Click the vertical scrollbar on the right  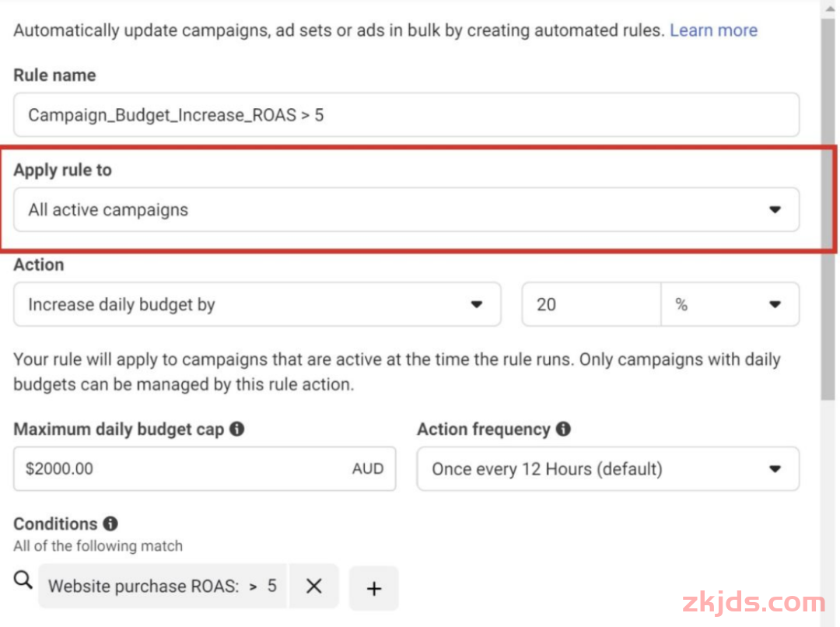tap(828, 202)
